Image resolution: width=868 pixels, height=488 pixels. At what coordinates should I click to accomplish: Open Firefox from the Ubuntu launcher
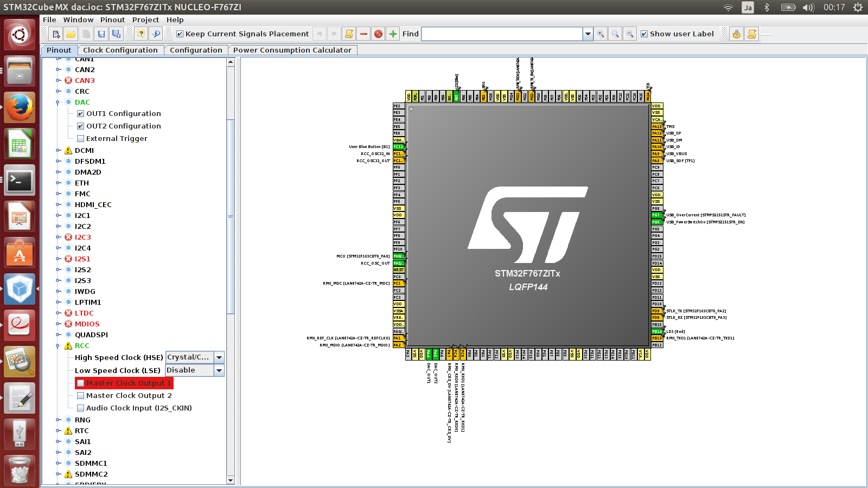pyautogui.click(x=20, y=108)
